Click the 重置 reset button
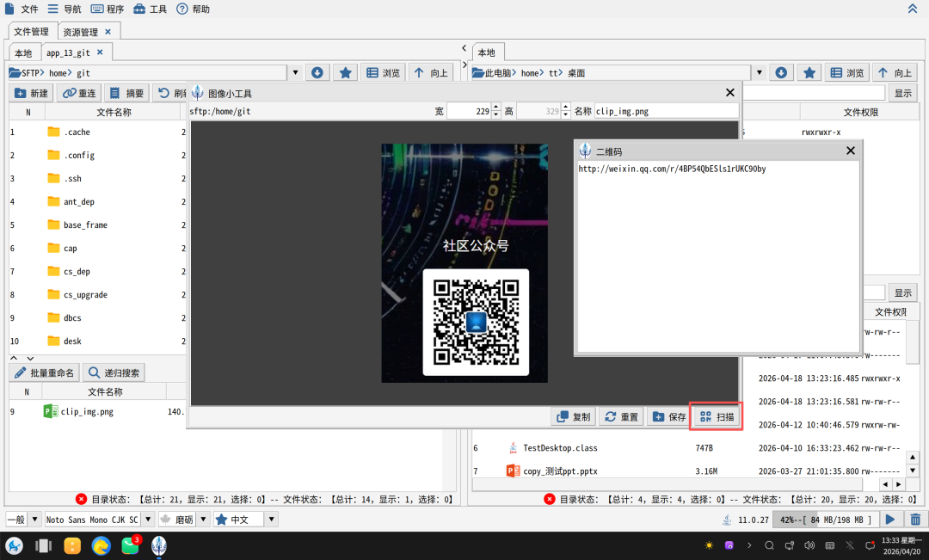Viewport: 929px width, 560px height. tap(621, 417)
